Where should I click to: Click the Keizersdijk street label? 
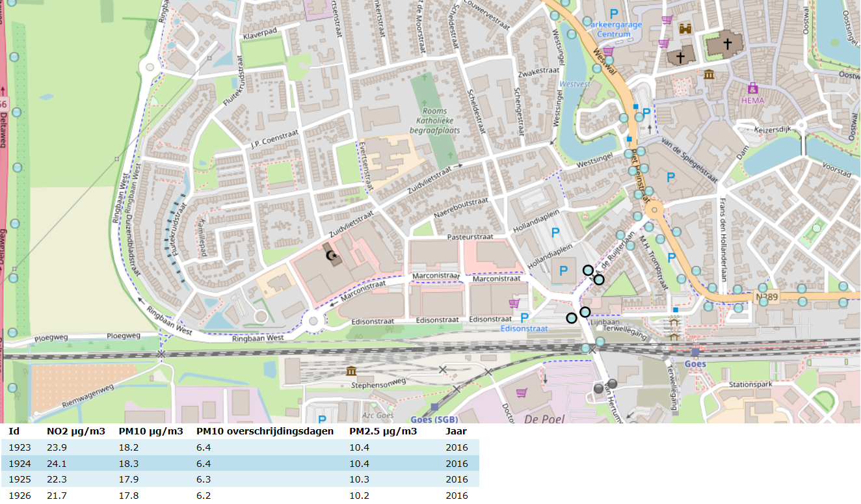[x=772, y=129]
